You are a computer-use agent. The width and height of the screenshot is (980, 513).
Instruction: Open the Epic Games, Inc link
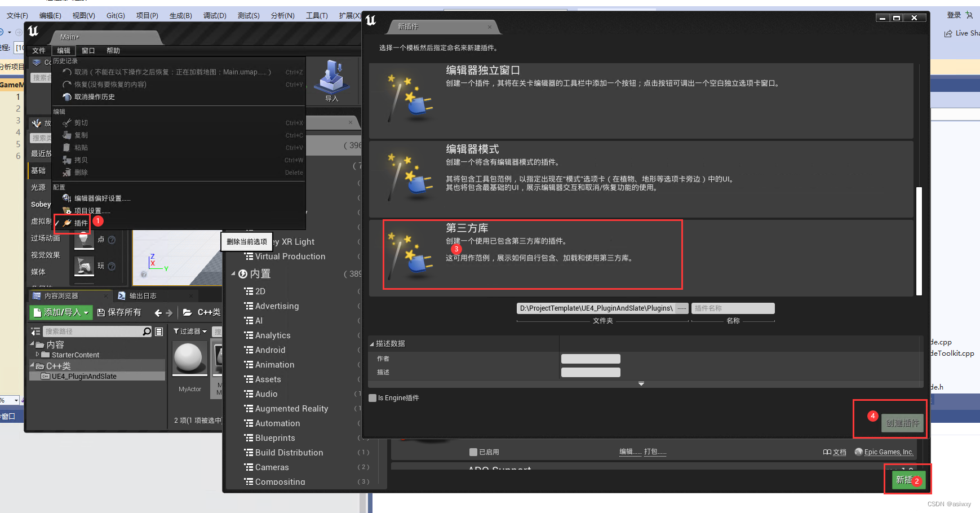pyautogui.click(x=889, y=452)
